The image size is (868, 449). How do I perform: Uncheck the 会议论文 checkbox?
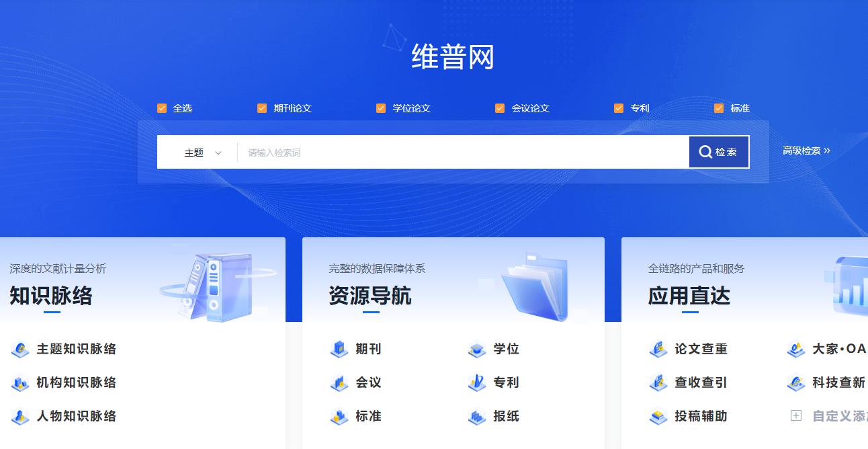[500, 108]
